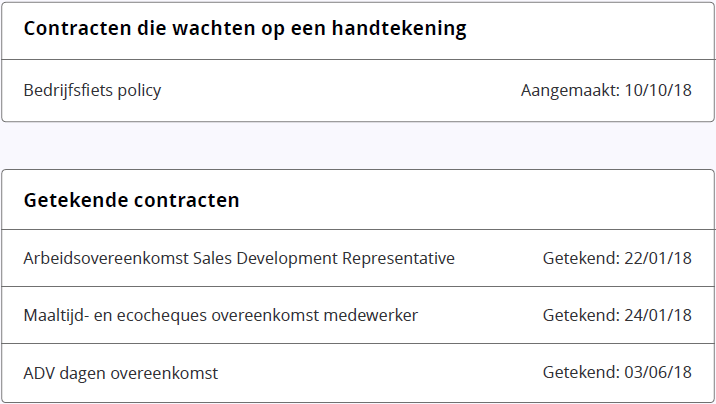Screen dimensions: 716x404
Task: Open Maaltijd- en ecocheques overeenkomst medewerker
Action: click(x=221, y=315)
